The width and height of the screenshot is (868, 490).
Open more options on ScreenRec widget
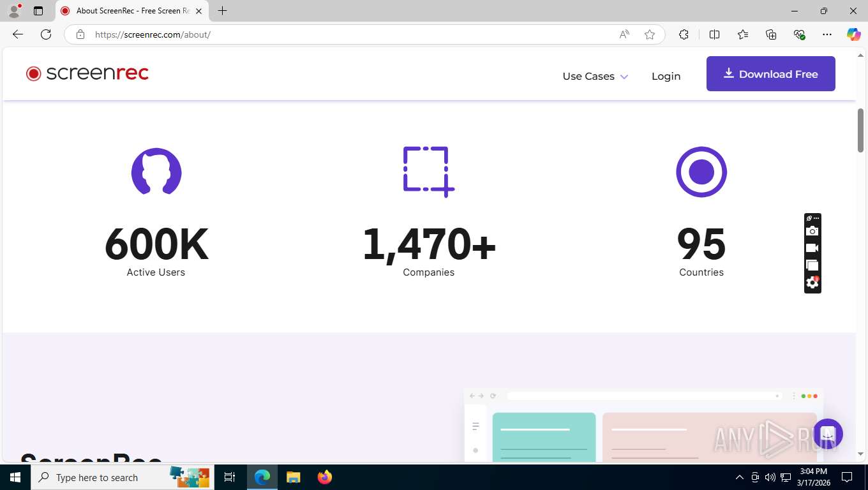[816, 218]
